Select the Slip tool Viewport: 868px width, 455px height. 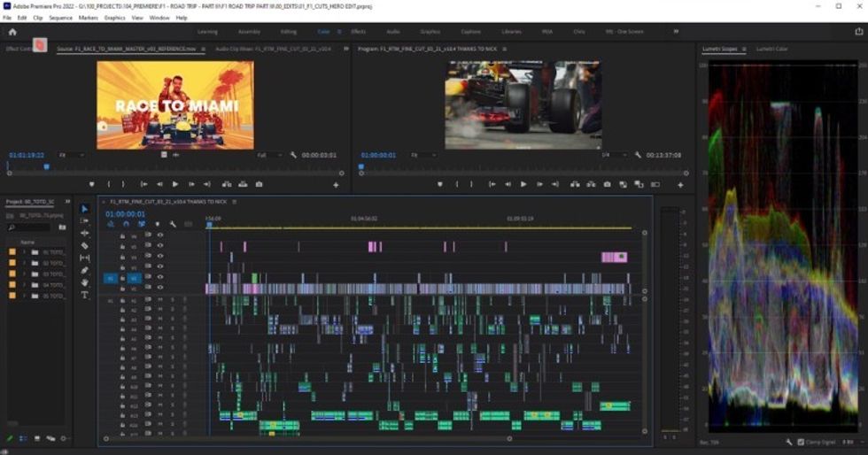84,258
